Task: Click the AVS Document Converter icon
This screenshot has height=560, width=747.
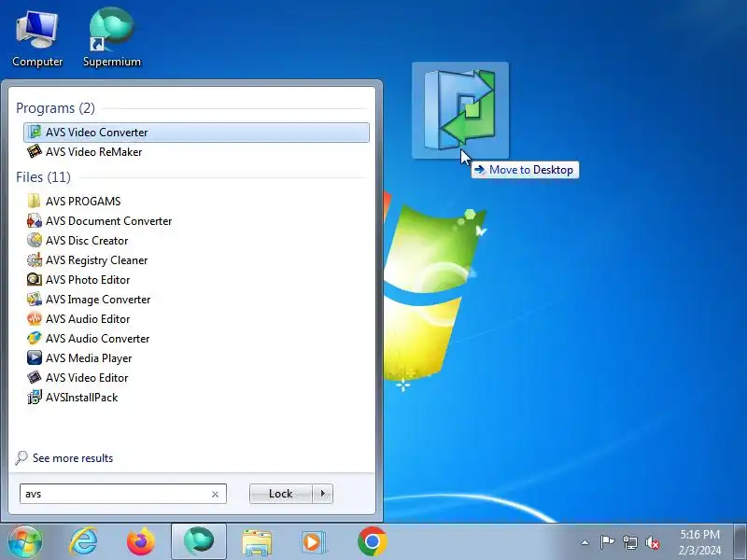Action: click(35, 220)
